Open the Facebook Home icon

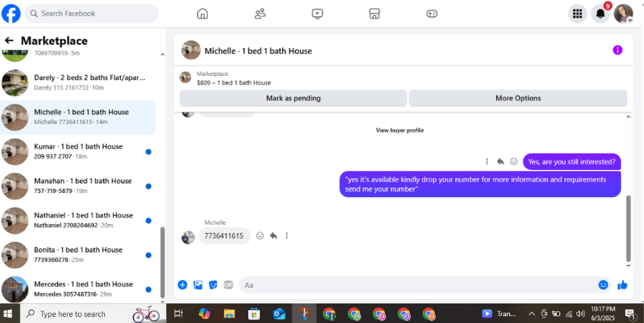tap(202, 14)
